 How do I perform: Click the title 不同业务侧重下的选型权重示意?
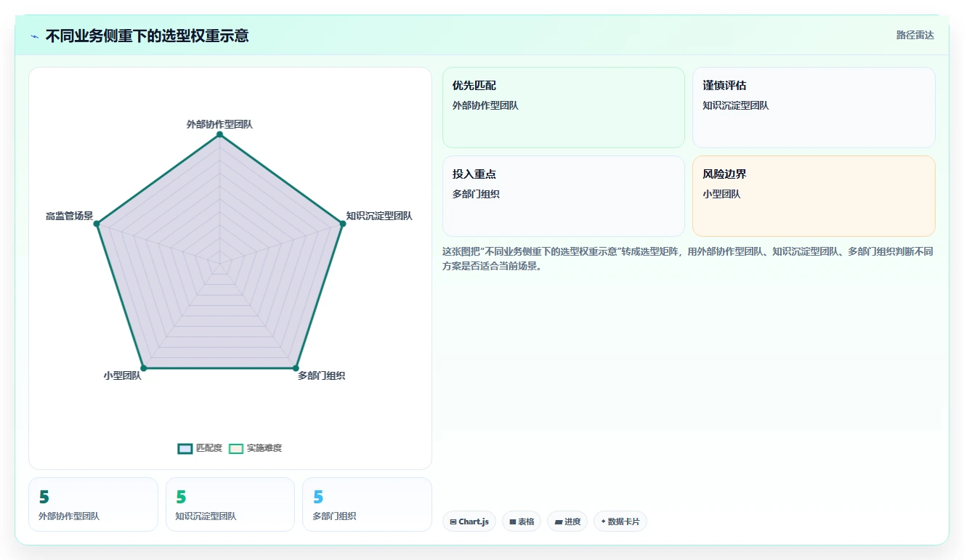point(147,36)
